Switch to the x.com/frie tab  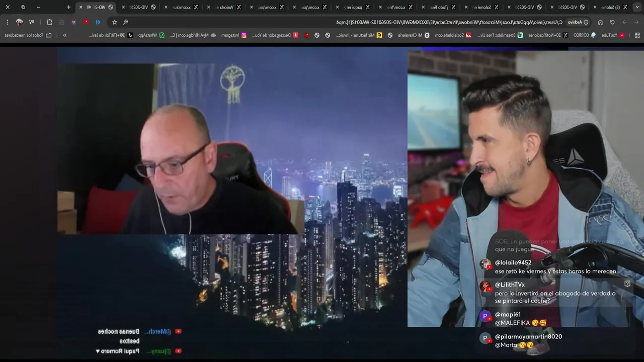pyautogui.click(x=396, y=7)
